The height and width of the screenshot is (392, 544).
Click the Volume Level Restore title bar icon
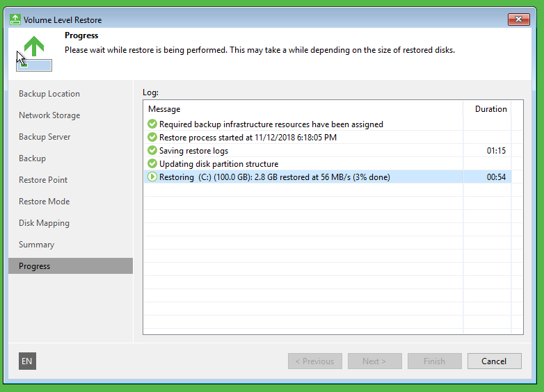[15, 19]
